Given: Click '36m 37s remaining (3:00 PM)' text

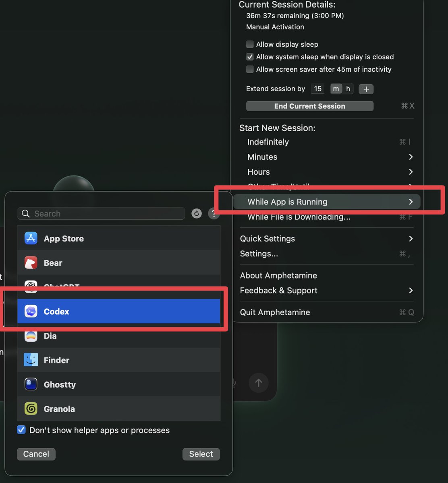Looking at the screenshot, I should pyautogui.click(x=295, y=16).
